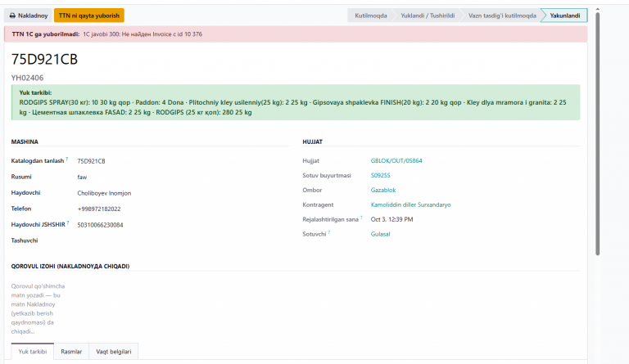The image size is (629, 364).
Task: Click the YH02406 subtitle text
Action: 27,78
